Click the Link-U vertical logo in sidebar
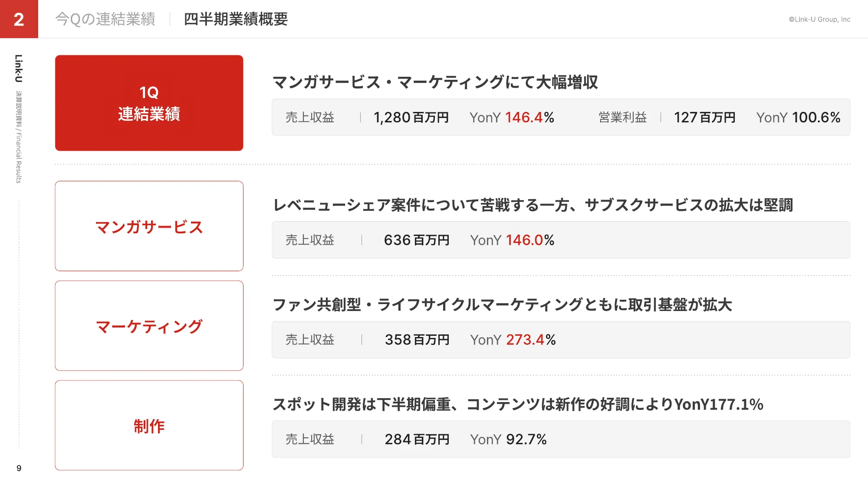The image size is (868, 488). [x=18, y=68]
